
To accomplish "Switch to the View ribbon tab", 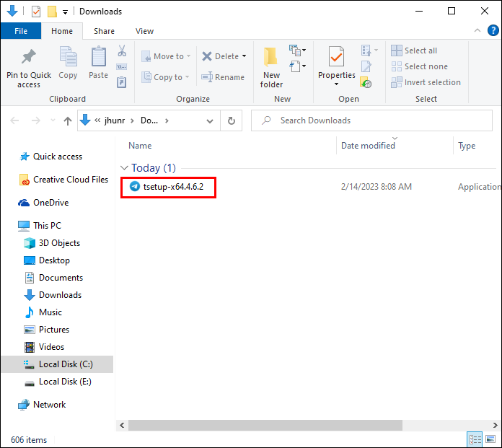I will click(x=144, y=31).
